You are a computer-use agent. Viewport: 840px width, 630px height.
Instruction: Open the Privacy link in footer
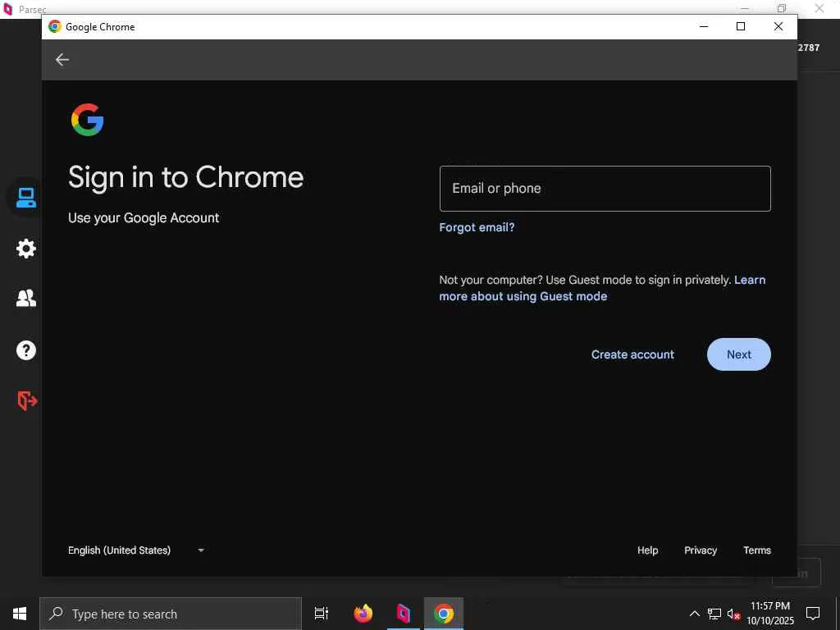point(701,550)
